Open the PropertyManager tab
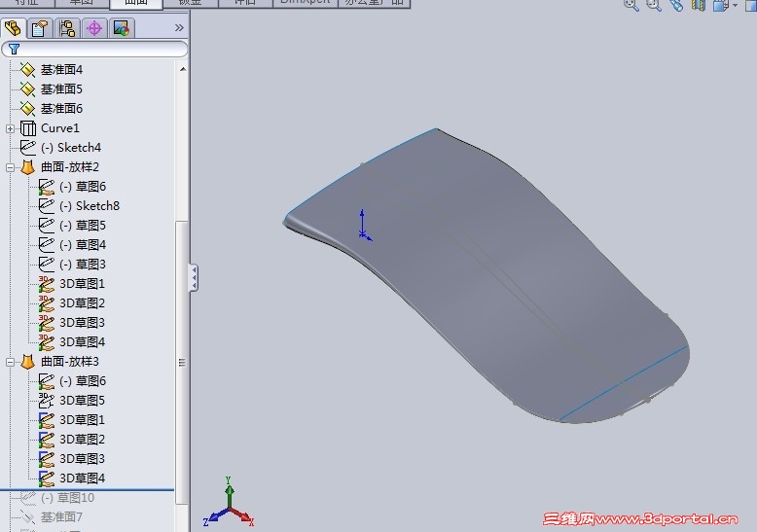 40,28
